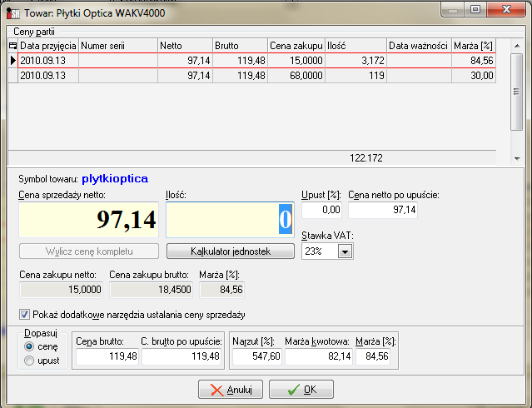This screenshot has height=408, width=532.
Task: Click the Narzut [%] field showing 547,60
Action: [x=257, y=356]
